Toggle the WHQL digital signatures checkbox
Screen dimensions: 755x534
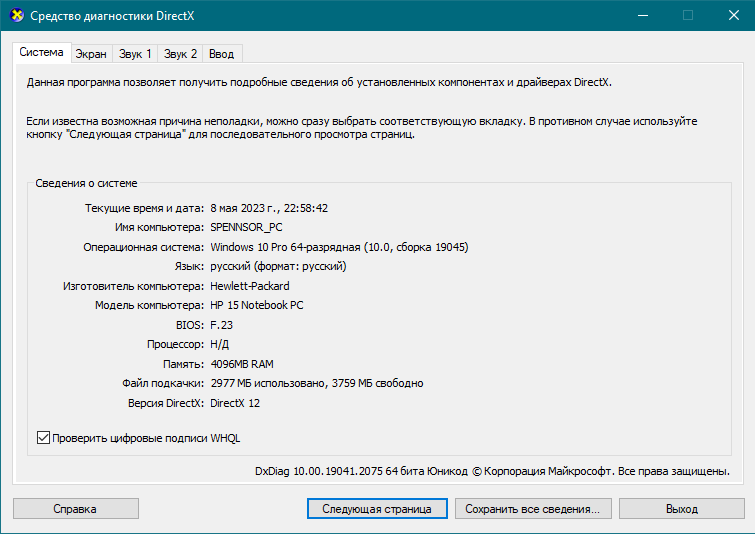tap(43, 437)
